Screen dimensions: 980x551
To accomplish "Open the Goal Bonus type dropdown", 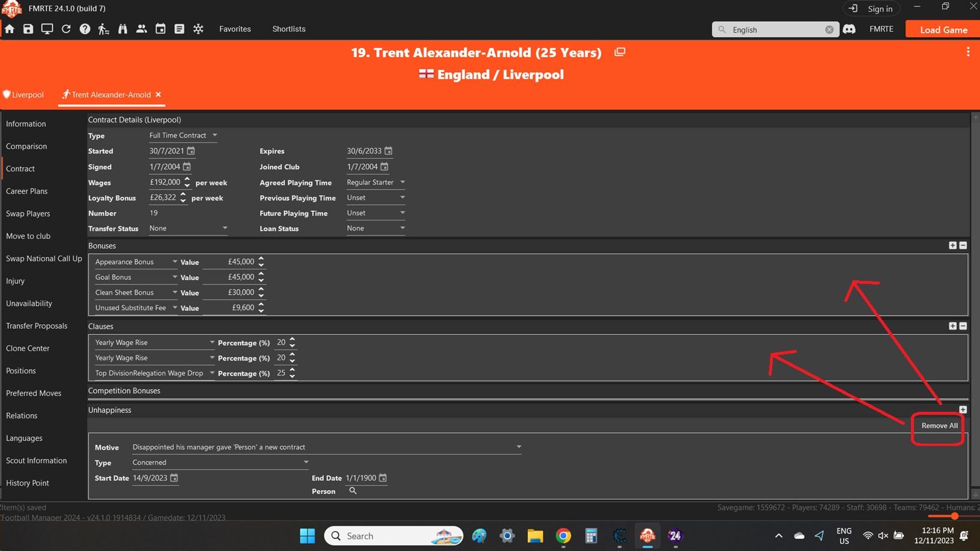I will pyautogui.click(x=136, y=277).
